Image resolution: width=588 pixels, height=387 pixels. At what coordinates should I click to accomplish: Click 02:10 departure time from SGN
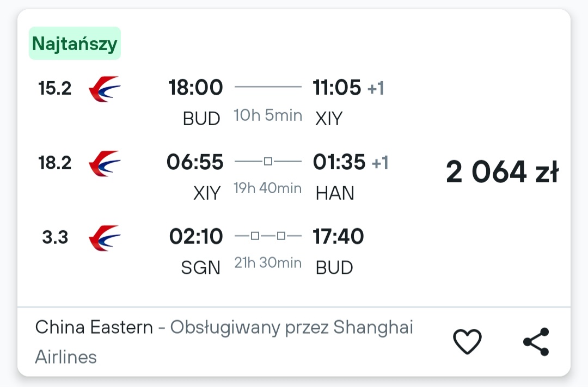coord(196,236)
